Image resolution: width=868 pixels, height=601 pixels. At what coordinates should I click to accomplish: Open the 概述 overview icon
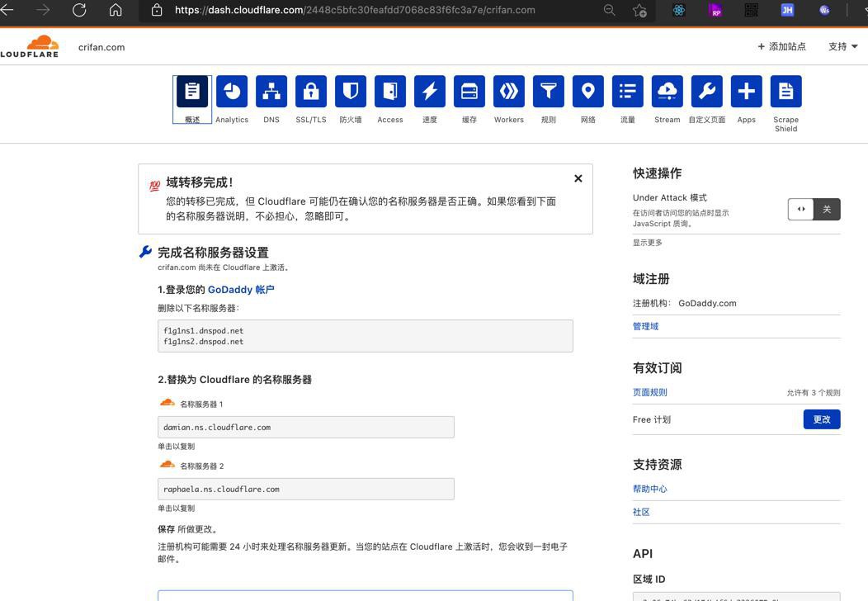192,92
